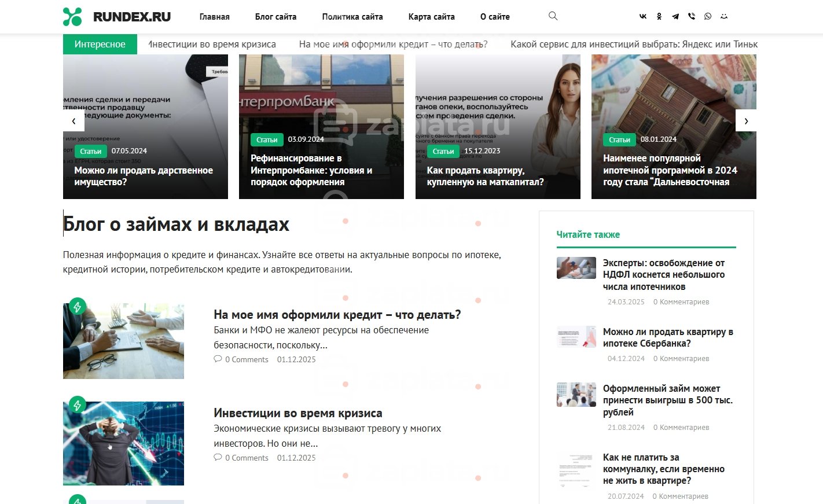Open Карта сайта menu item

[432, 17]
